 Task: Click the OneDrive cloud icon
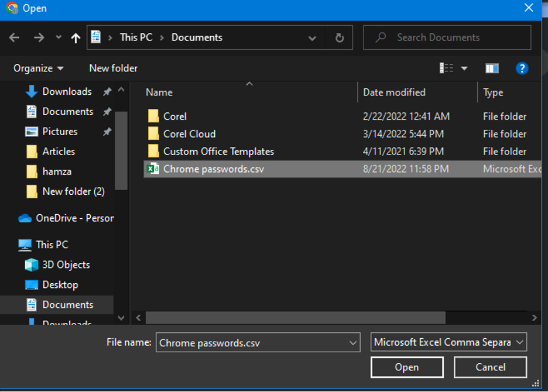coord(25,218)
